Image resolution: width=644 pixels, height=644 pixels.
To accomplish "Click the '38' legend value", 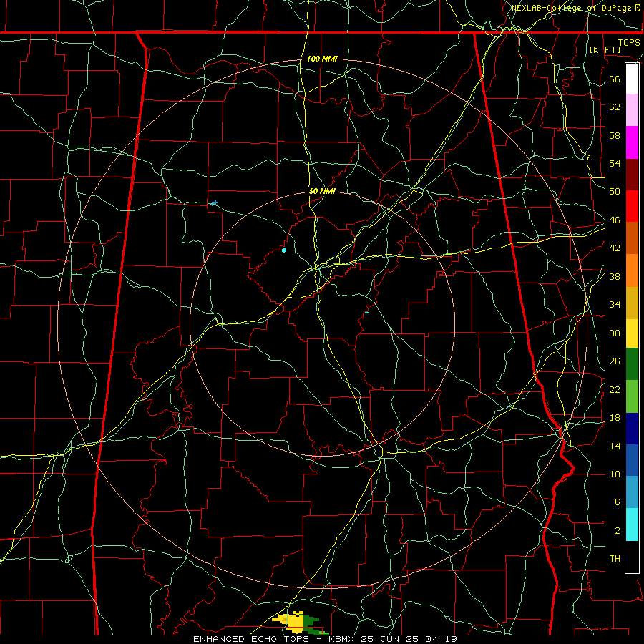I will point(615,276).
